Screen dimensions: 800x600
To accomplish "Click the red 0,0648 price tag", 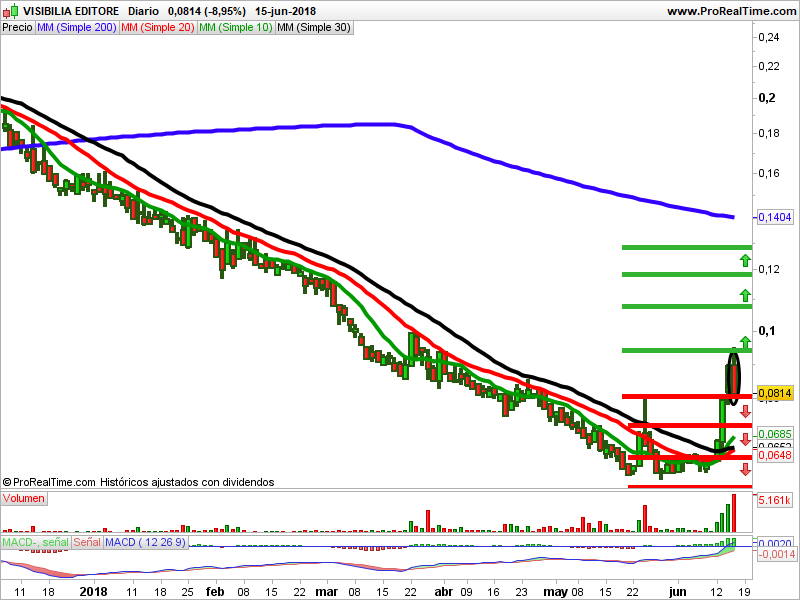I will 775,455.
